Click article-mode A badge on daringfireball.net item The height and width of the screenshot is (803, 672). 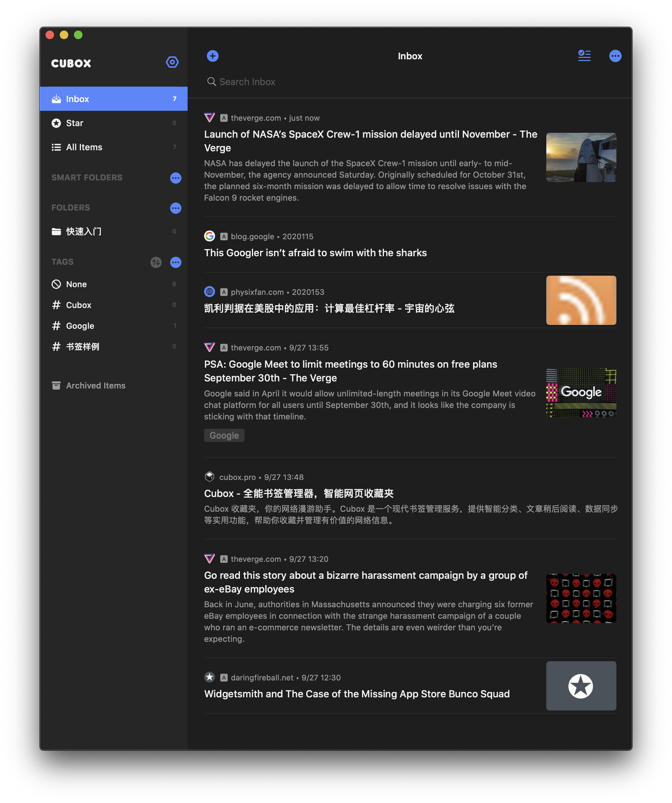pyautogui.click(x=224, y=677)
